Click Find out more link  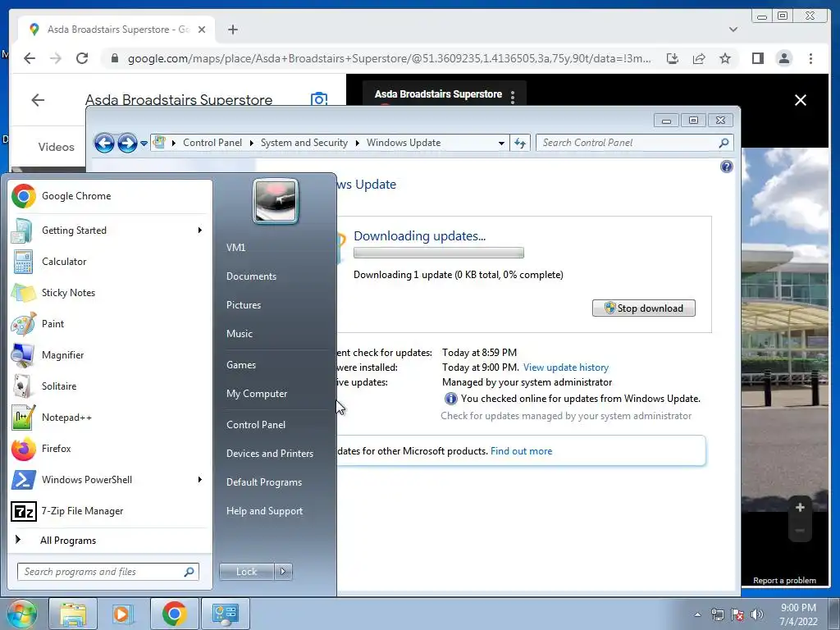click(x=521, y=451)
